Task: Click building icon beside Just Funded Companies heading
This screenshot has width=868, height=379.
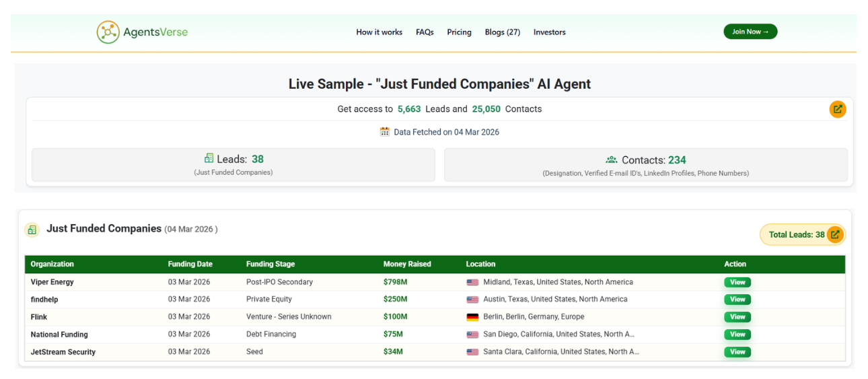Action: [32, 230]
